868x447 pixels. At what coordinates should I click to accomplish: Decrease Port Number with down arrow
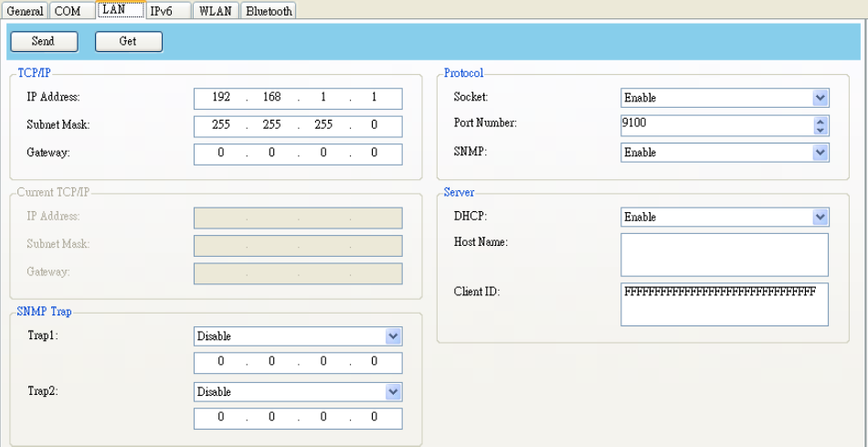click(x=820, y=130)
